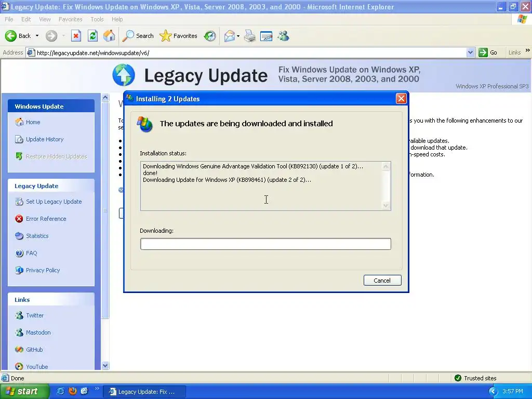Expand the address bar dropdown

[x=470, y=52]
